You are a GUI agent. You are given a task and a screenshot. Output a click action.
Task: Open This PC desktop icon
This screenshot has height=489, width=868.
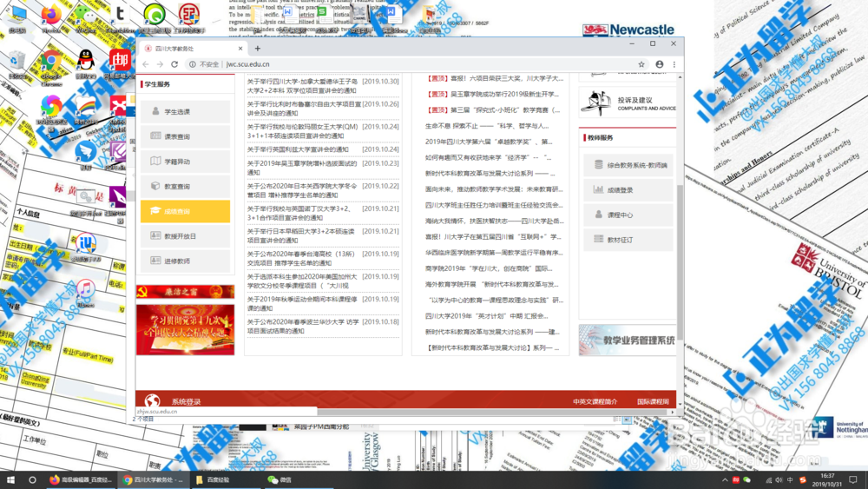(17, 16)
